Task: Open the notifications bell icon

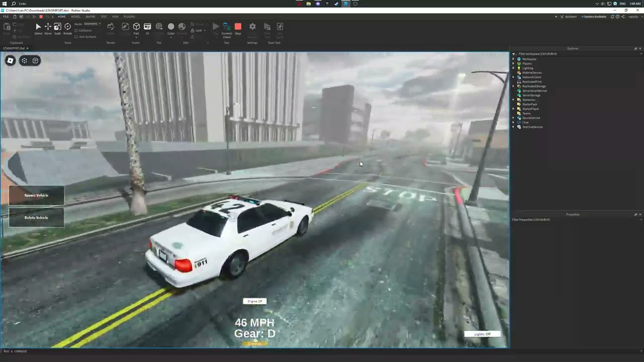Action: coord(612,17)
